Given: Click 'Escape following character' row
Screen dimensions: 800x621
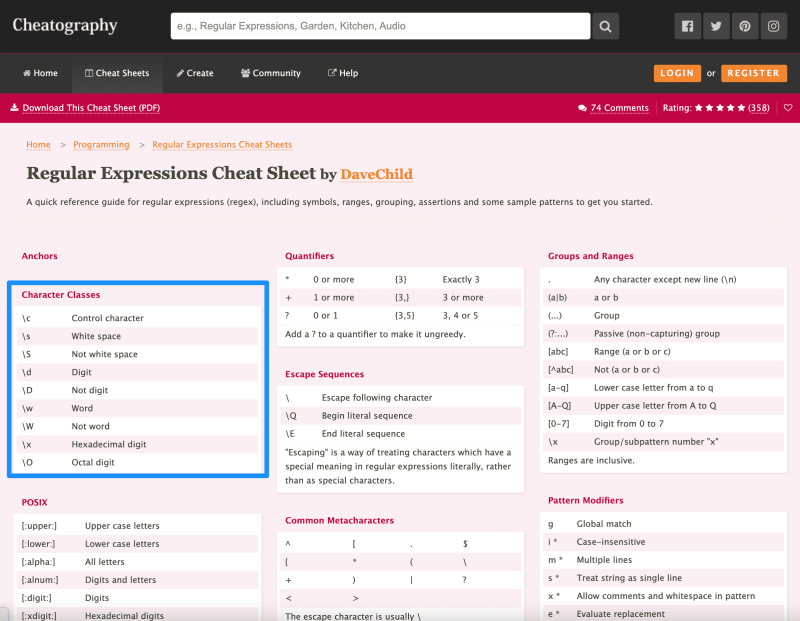Looking at the screenshot, I should click(x=401, y=398).
